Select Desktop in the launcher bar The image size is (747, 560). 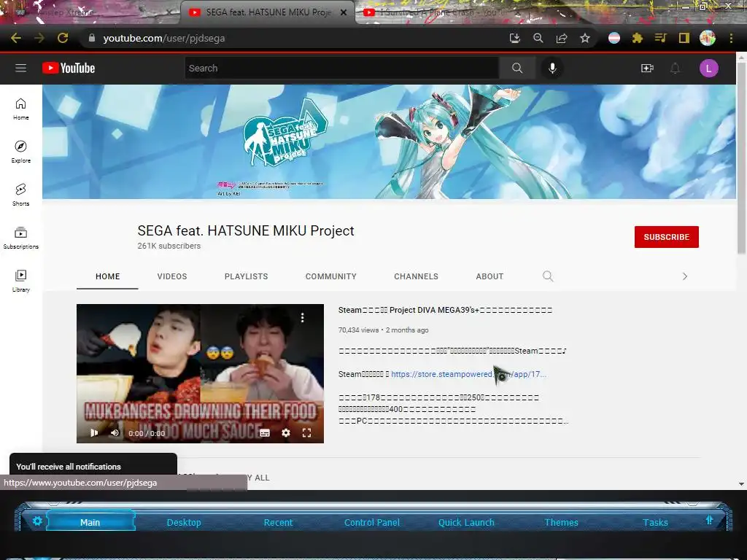[x=184, y=522]
